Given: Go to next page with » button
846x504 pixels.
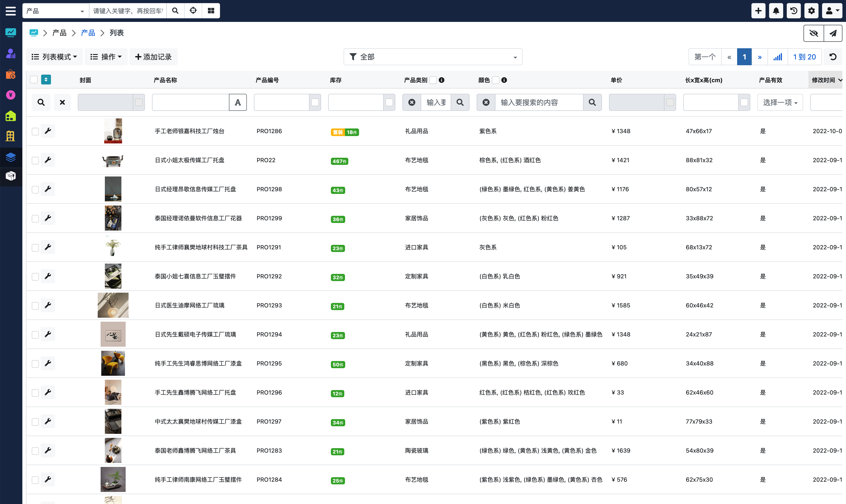Looking at the screenshot, I should 760,57.
